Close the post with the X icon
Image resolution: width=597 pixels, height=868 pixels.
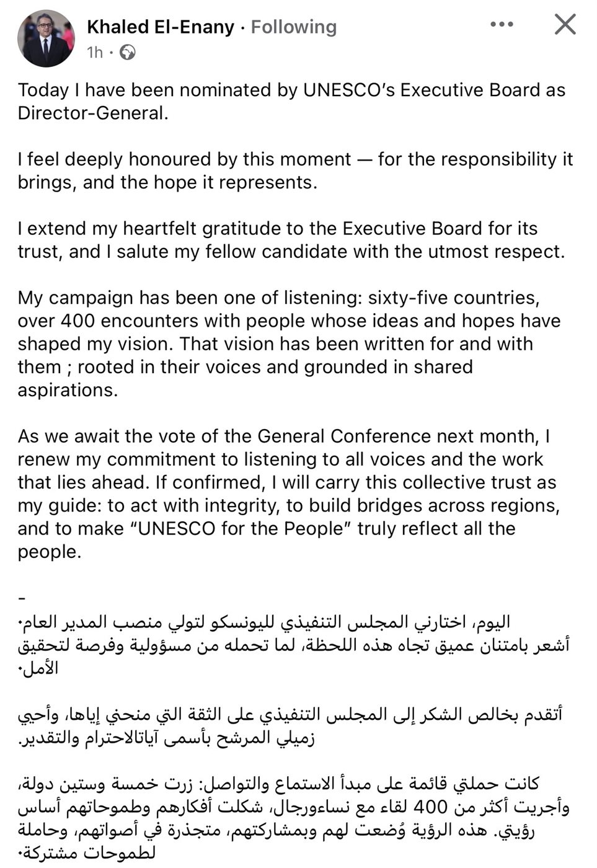[565, 25]
